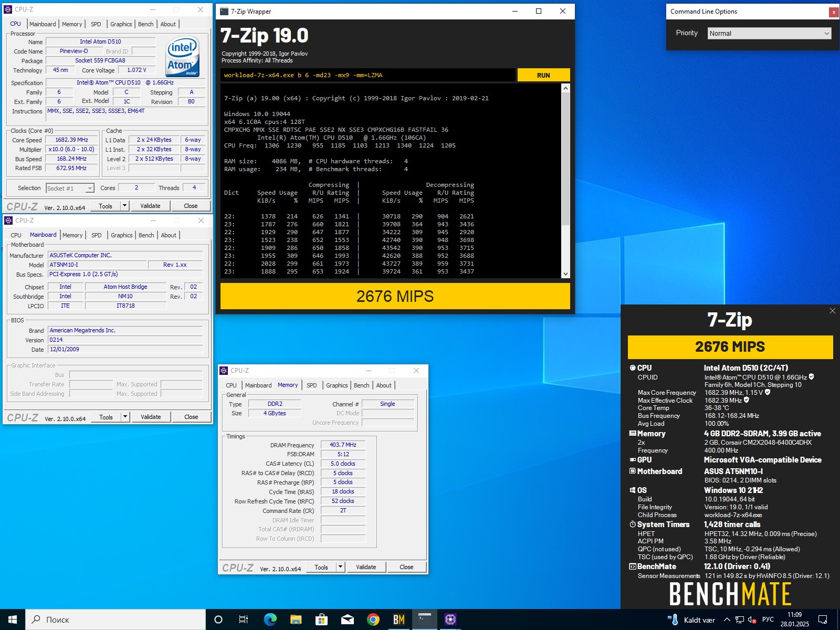Click the CPU-Z icon in Memory window title

[x=224, y=371]
